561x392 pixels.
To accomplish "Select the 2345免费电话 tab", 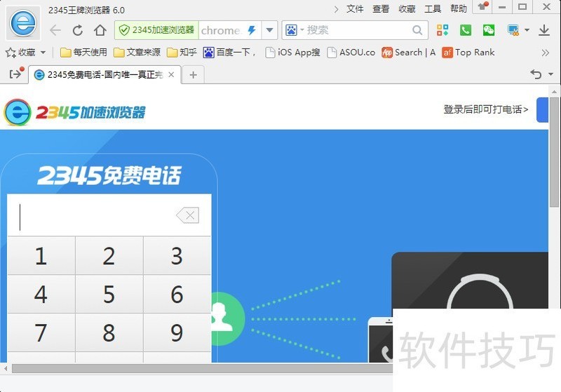I will coord(104,75).
